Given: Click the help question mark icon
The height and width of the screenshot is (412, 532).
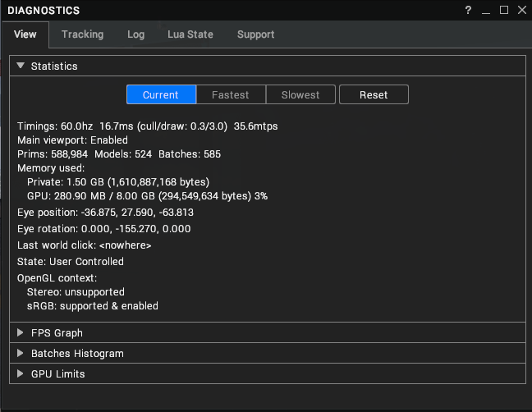Looking at the screenshot, I should (468, 11).
